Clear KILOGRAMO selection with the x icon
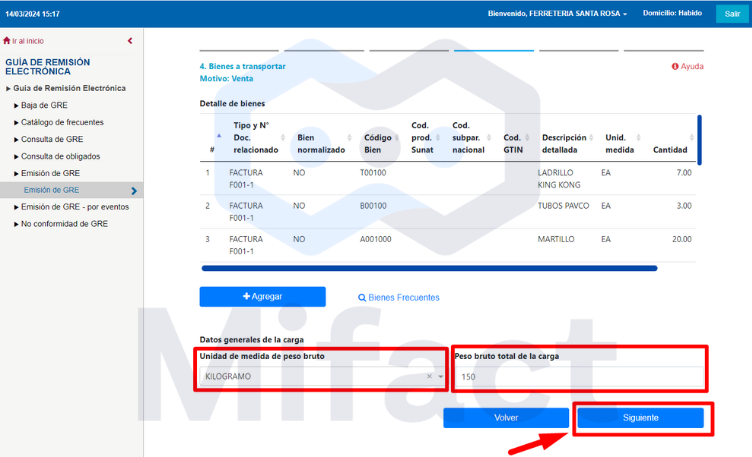 [x=429, y=376]
